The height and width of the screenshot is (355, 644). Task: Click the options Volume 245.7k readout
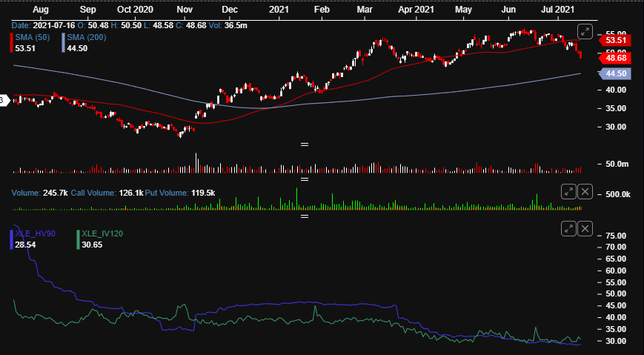(40, 193)
